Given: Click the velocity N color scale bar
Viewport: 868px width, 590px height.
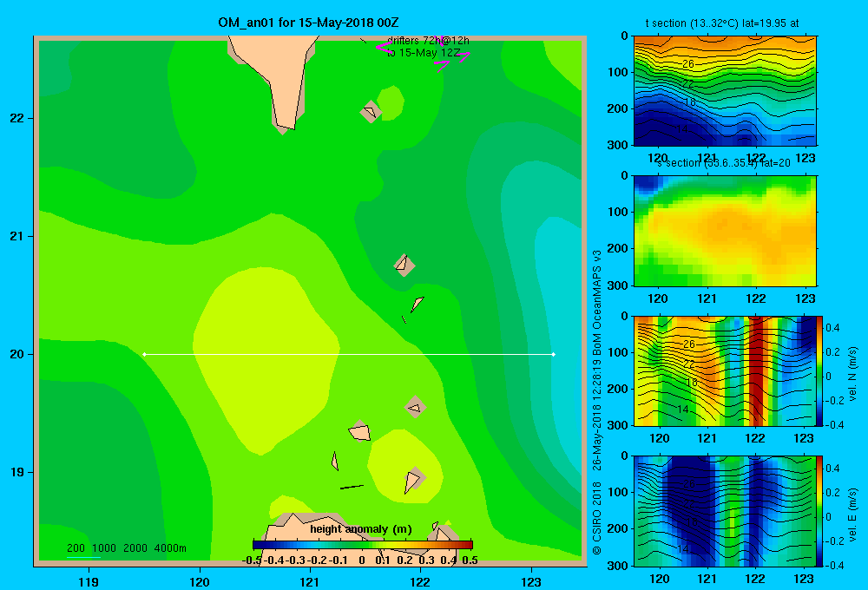Looking at the screenshot, I should [x=819, y=370].
